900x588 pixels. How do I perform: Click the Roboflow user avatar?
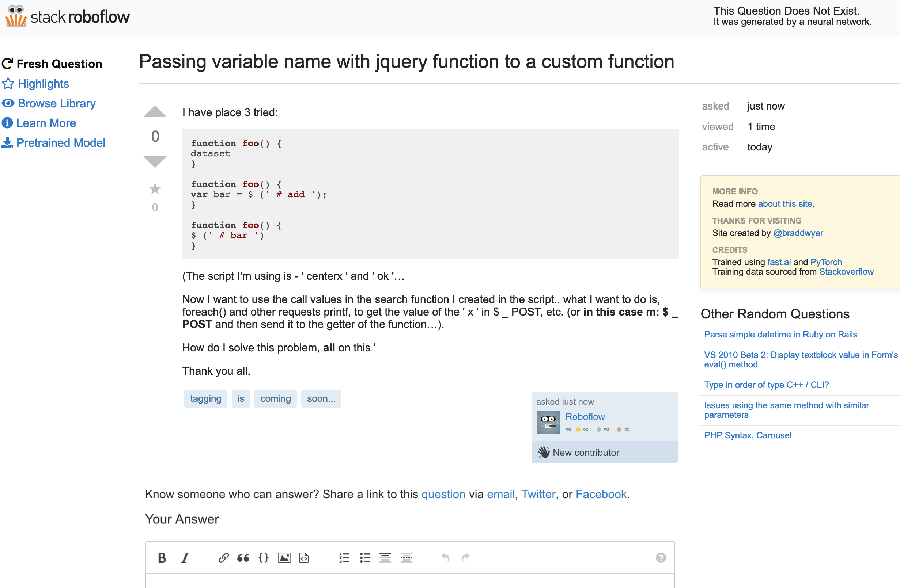tap(548, 422)
